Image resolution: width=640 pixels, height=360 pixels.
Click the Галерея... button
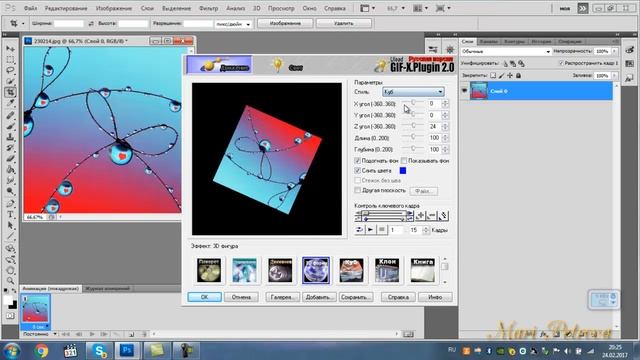[x=282, y=297]
